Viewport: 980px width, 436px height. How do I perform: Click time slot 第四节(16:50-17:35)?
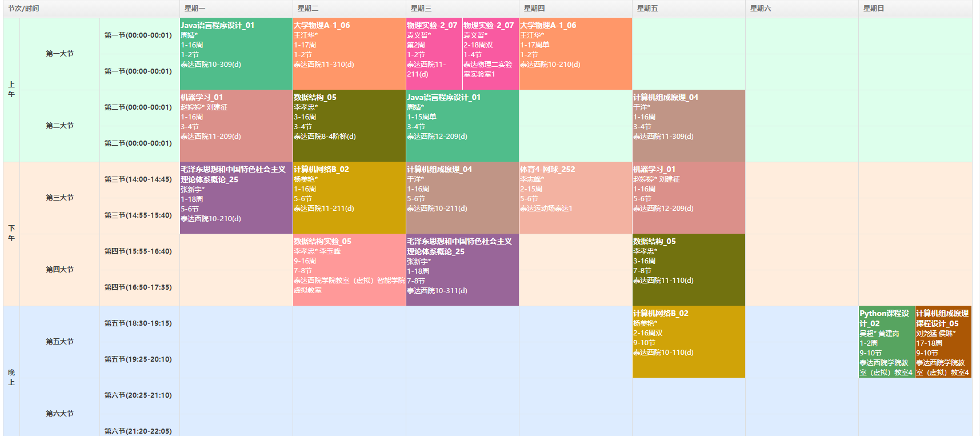[x=138, y=287]
